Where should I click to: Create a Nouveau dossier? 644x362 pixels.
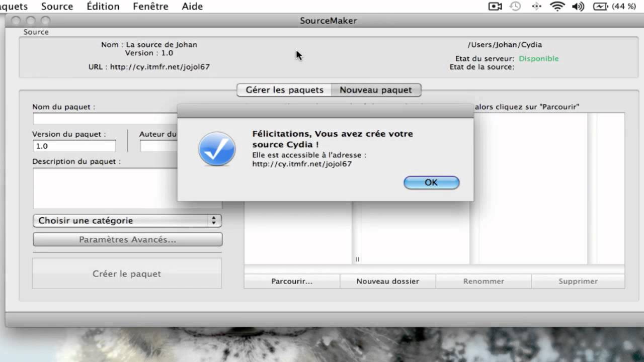(x=388, y=281)
